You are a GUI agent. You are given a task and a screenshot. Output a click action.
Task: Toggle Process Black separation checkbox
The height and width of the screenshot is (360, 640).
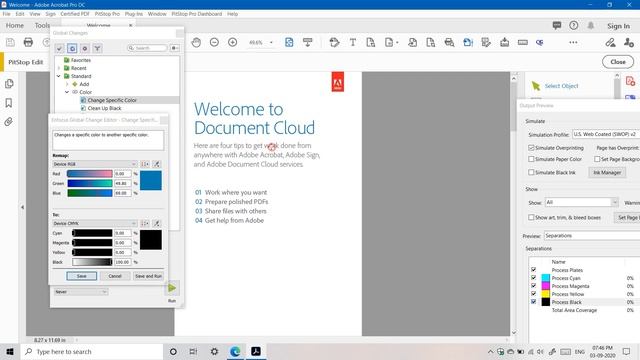click(x=533, y=302)
